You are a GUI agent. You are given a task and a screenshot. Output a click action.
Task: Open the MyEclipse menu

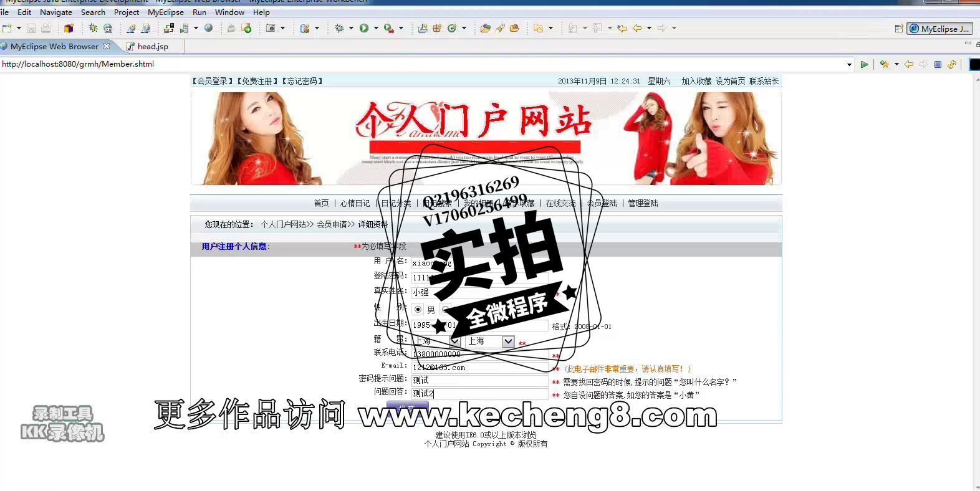coord(166,12)
